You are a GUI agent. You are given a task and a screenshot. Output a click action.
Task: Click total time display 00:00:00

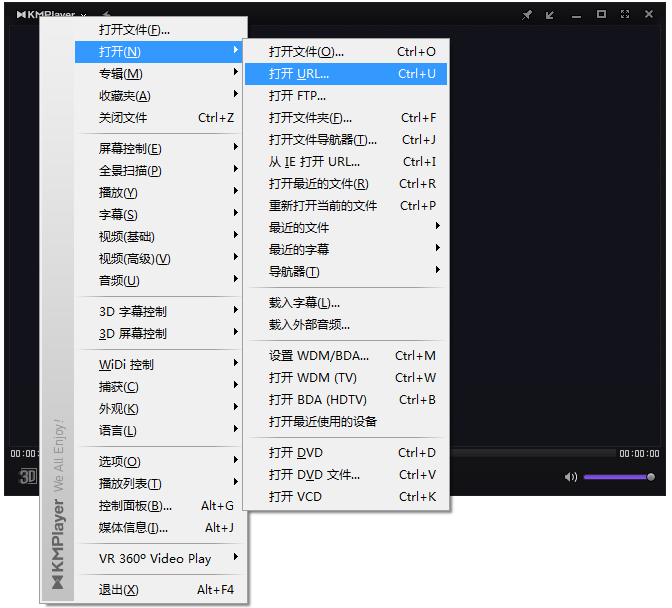639,453
